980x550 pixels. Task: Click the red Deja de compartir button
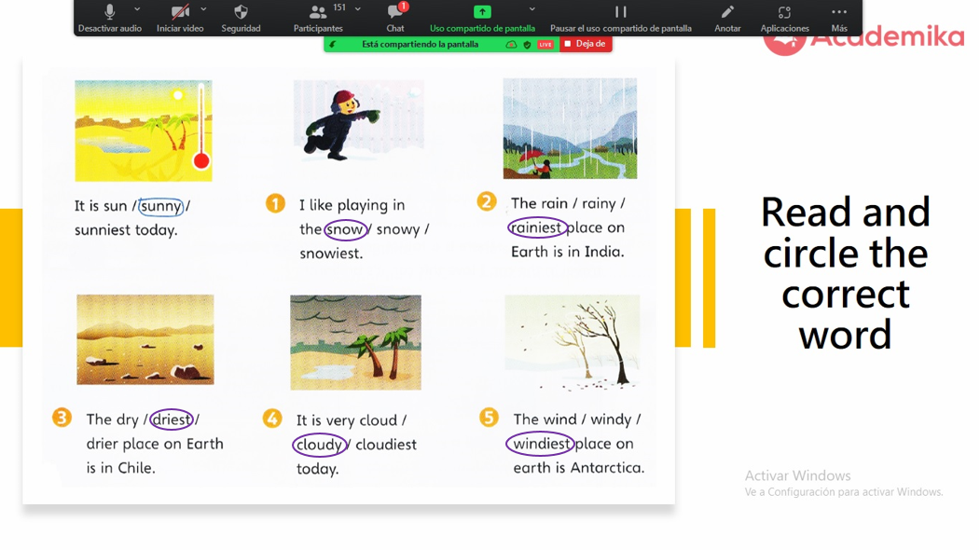(585, 44)
